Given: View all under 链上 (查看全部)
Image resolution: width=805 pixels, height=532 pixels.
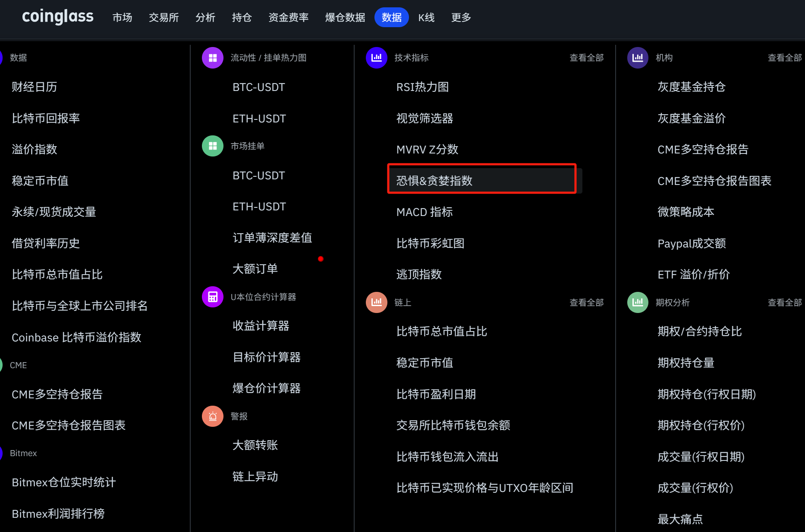Looking at the screenshot, I should click(587, 303).
